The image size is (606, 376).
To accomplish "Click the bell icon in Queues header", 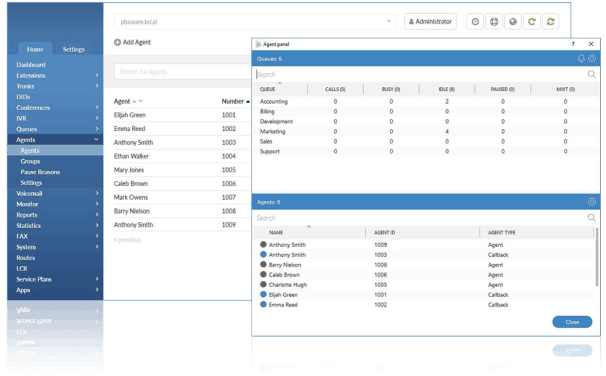I will (x=581, y=58).
